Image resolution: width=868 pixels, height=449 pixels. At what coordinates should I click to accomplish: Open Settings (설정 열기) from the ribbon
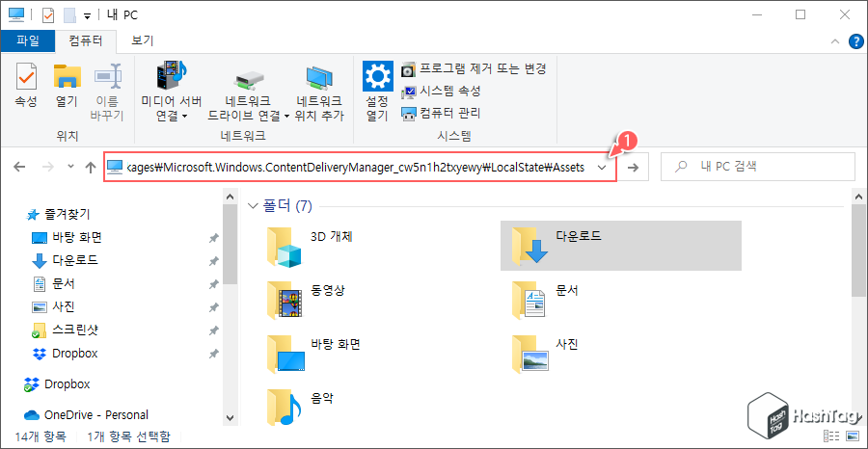pos(377,92)
